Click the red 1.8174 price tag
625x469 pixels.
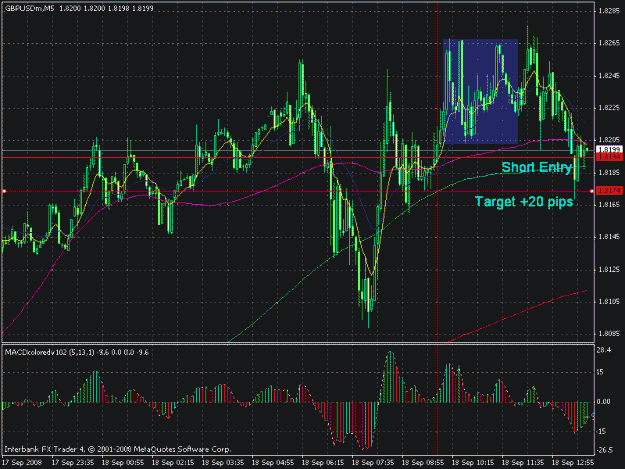609,191
